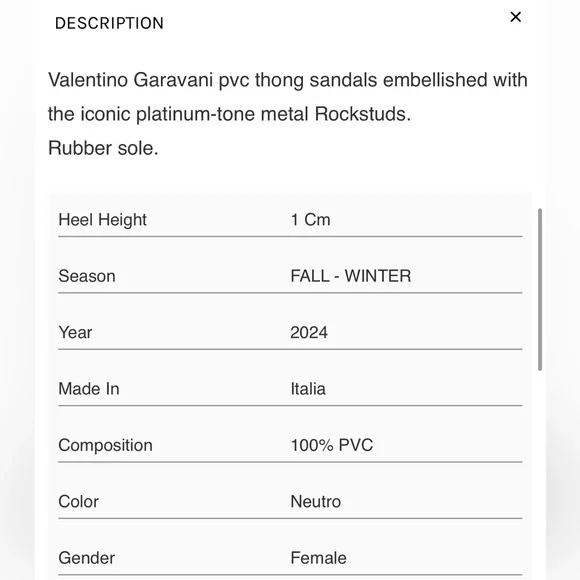Click the Color row label
580x580 pixels.
point(78,502)
